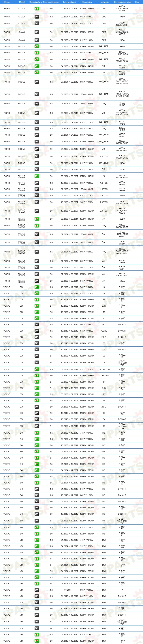Screen dimensions: 143x644
Task: Click ON icon in Volvo C30 D3 row
Action: (x=37, y=343)
